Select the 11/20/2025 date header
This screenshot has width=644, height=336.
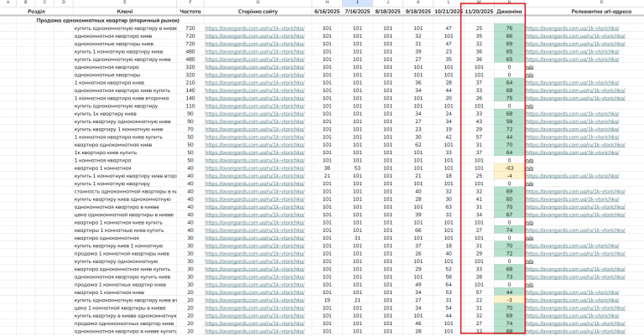click(479, 12)
